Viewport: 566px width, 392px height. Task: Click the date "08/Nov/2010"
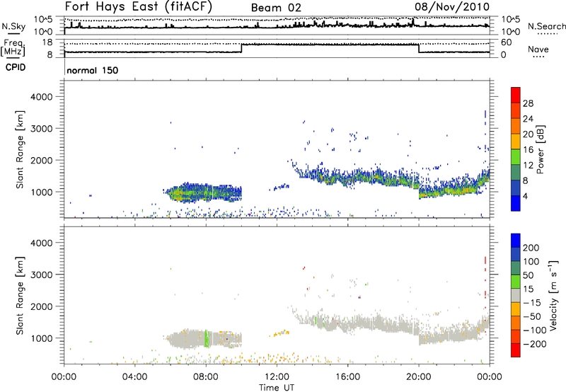coord(452,6)
